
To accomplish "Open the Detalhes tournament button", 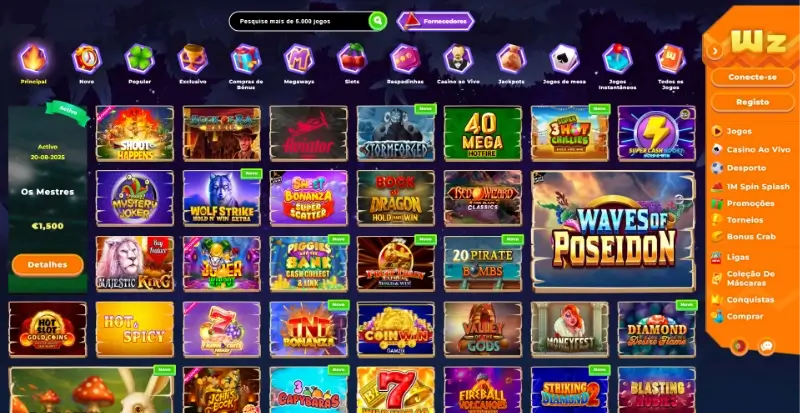I will tap(47, 264).
